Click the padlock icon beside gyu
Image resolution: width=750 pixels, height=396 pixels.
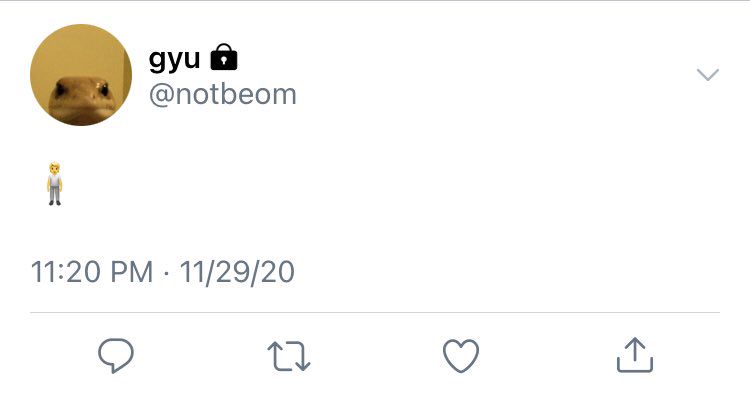click(x=224, y=57)
